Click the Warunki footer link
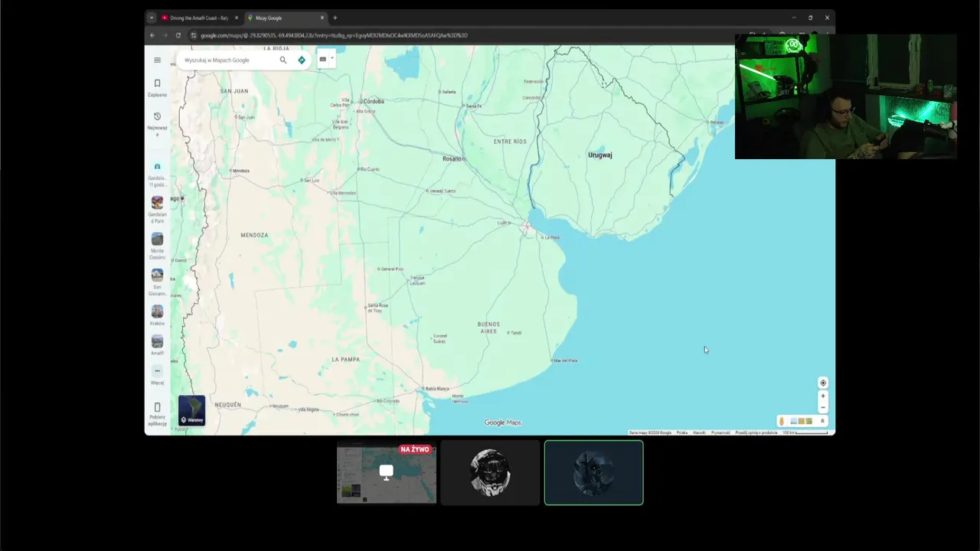Screen dimensions: 980x551 (699, 432)
